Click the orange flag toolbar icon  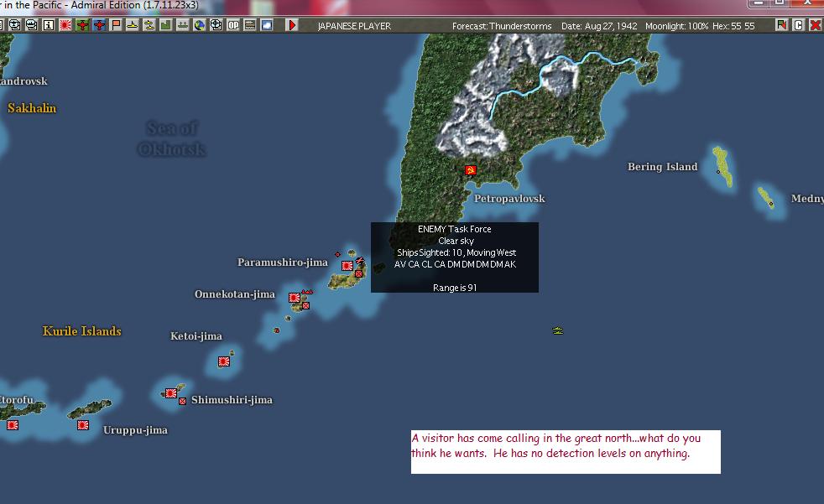(116, 24)
